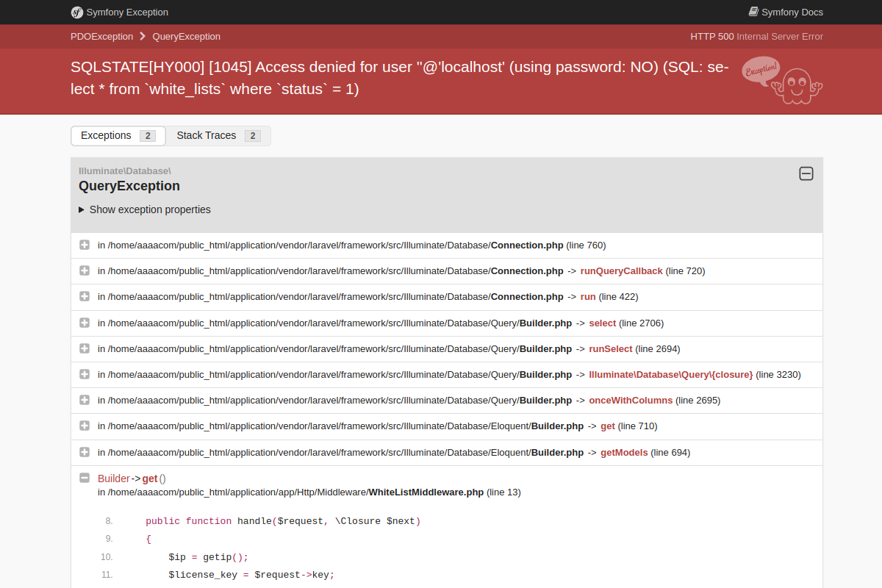Click the runQueryCallback method name
Screen dimensions: 882x588
(621, 270)
